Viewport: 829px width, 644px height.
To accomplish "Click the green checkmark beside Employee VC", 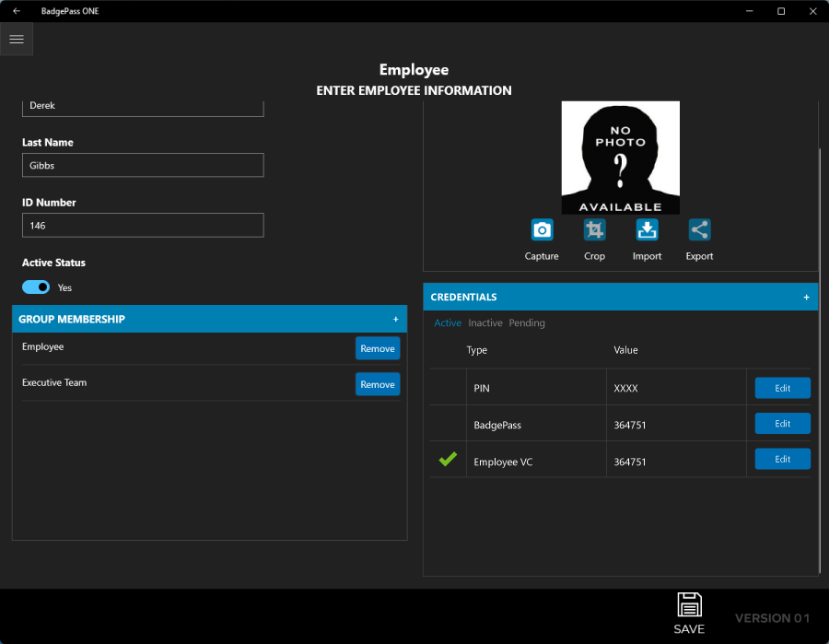I will [448, 459].
